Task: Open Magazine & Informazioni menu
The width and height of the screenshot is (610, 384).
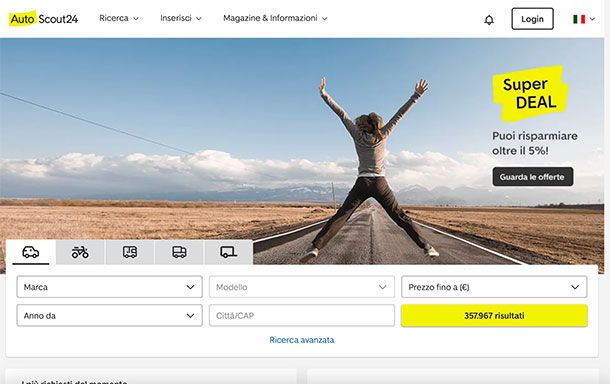Action: (275, 18)
